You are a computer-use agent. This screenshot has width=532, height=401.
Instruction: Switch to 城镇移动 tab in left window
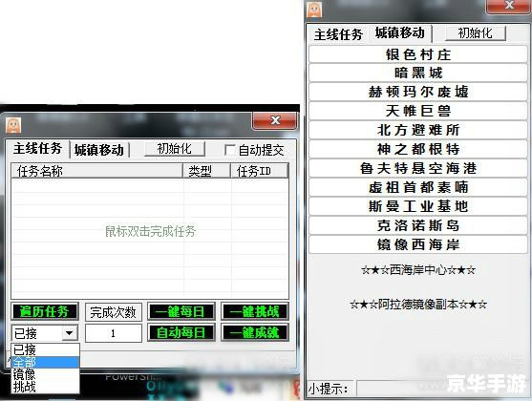pos(99,150)
